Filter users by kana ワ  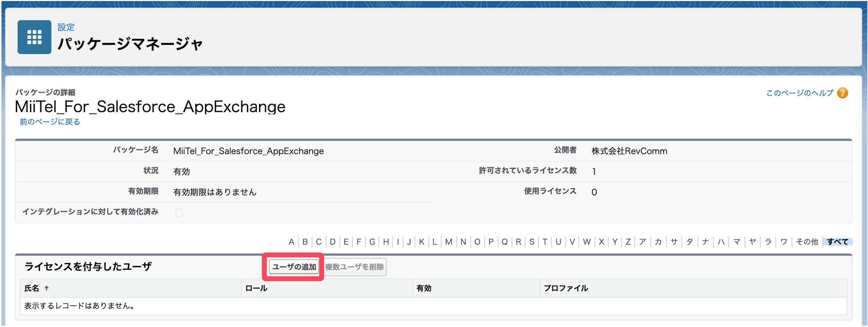pyautogui.click(x=784, y=242)
